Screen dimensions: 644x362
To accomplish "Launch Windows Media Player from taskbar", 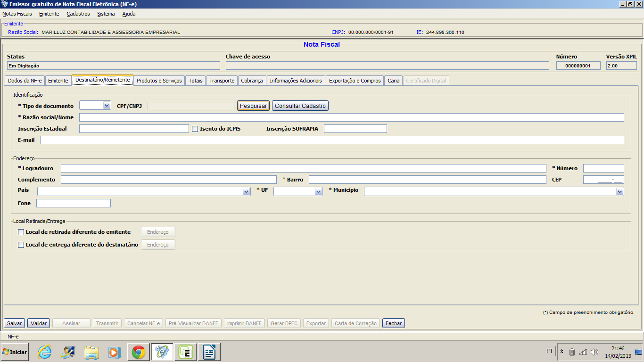I will pyautogui.click(x=114, y=352).
